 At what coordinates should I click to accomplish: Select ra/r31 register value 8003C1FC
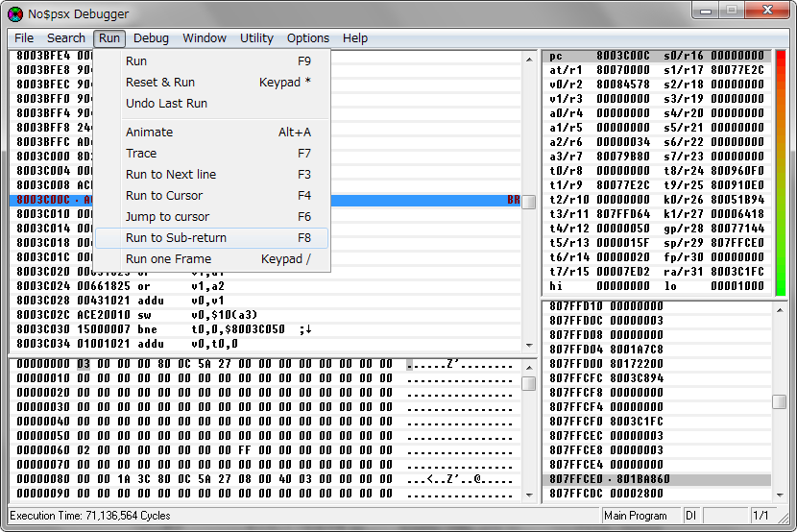coord(737,272)
